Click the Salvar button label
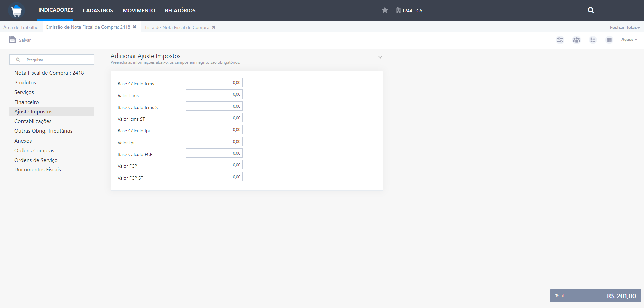 [25, 40]
